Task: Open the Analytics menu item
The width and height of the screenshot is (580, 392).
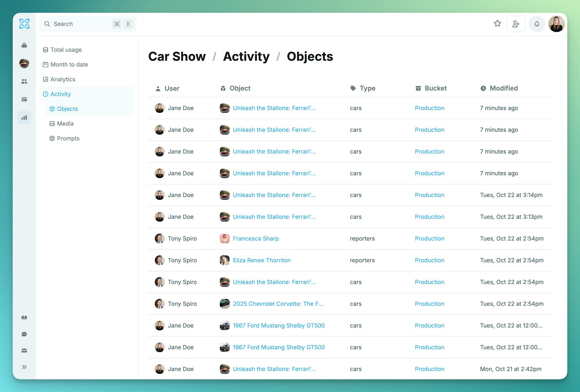Action: tap(63, 79)
